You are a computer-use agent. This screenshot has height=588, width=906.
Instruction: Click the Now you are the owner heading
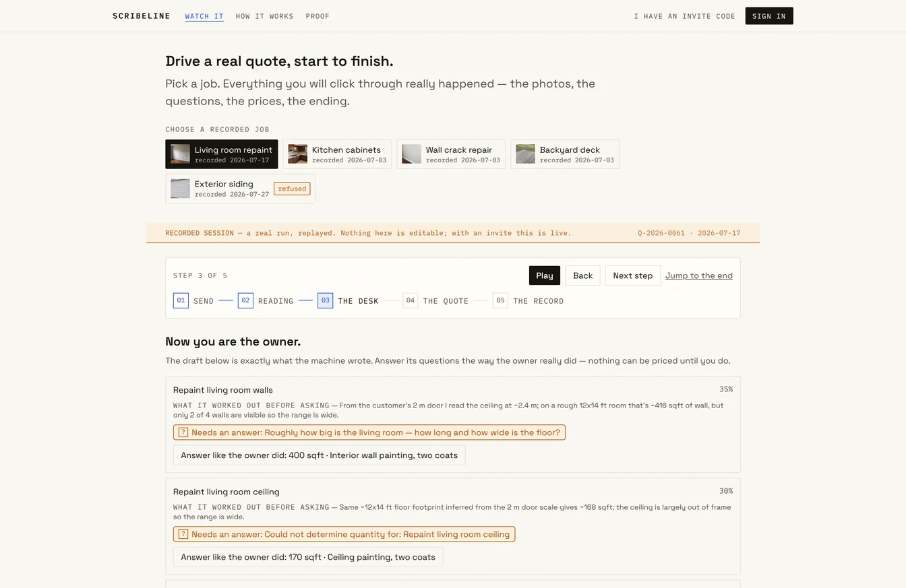point(233,341)
